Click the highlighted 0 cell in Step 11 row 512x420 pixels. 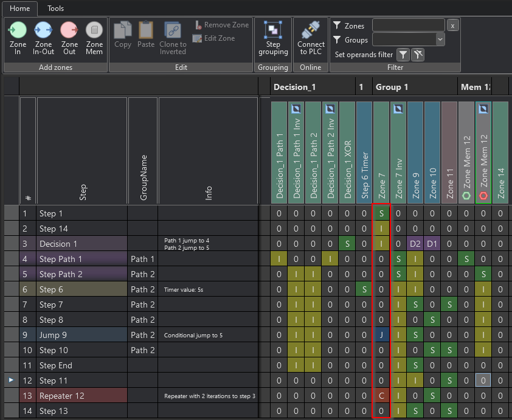pyautogui.click(x=483, y=380)
